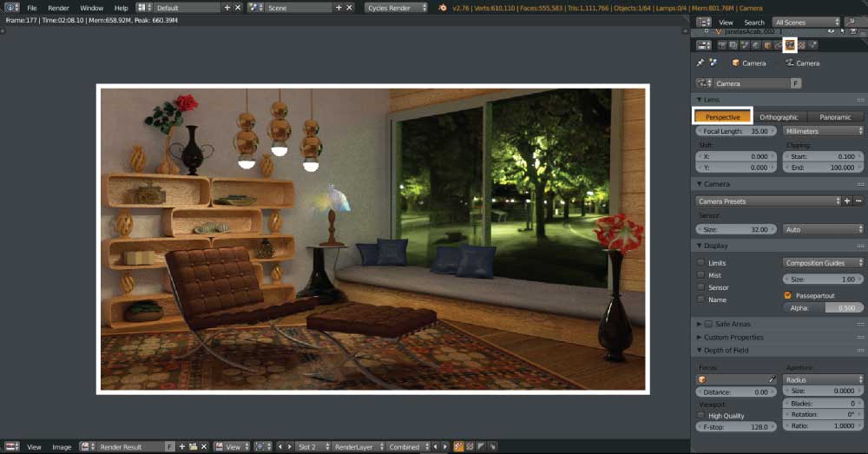Select Orthographic lens type

pos(778,117)
